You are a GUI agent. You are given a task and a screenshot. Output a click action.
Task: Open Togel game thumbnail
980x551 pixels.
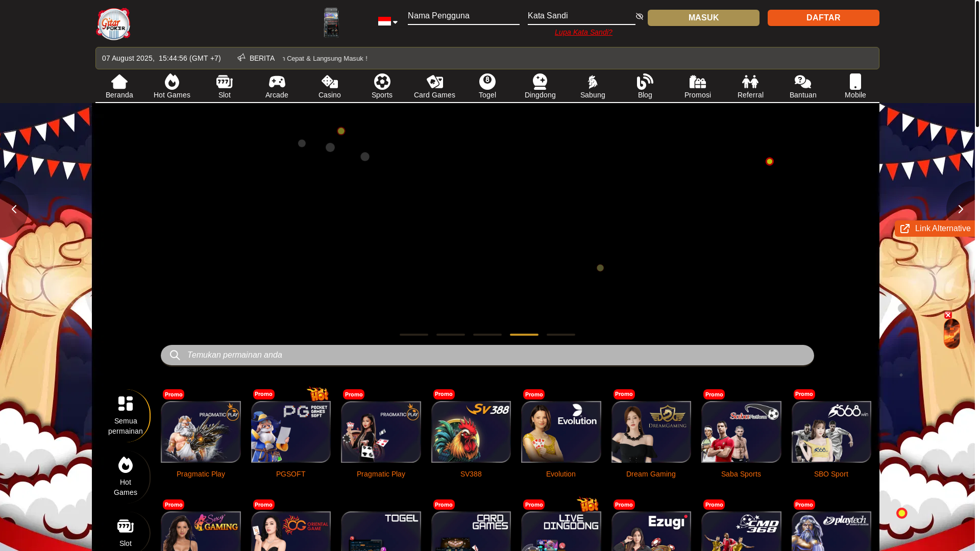click(x=381, y=531)
